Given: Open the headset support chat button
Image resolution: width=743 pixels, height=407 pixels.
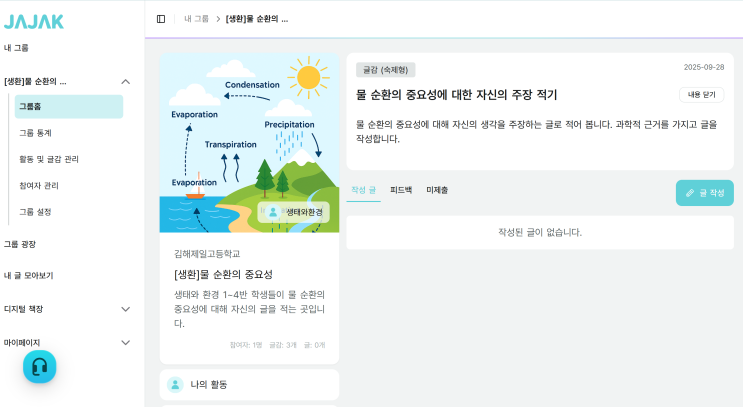Looking at the screenshot, I should [40, 367].
